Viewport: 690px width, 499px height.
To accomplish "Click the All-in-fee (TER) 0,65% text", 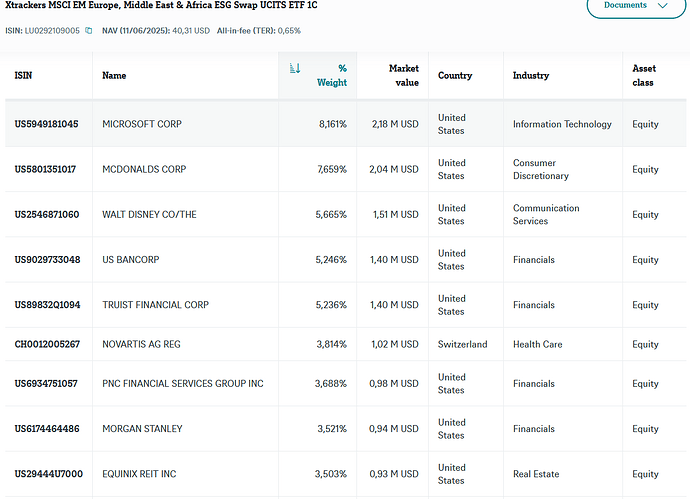I will (x=258, y=31).
